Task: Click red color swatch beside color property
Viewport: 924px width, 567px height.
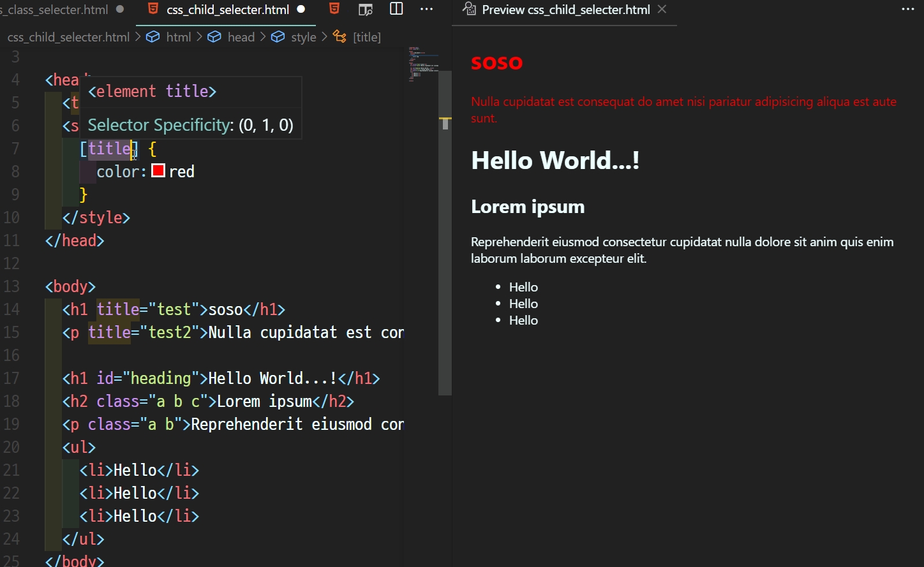Action: click(158, 171)
